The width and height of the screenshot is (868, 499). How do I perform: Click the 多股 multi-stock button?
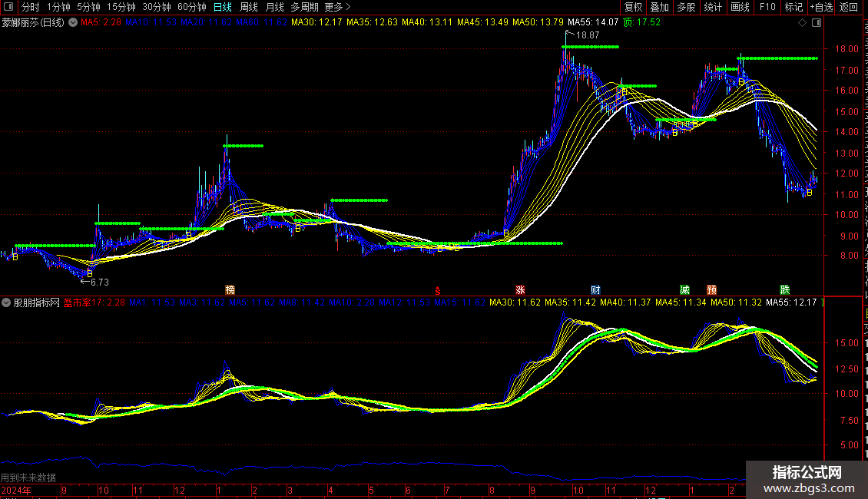pos(686,7)
